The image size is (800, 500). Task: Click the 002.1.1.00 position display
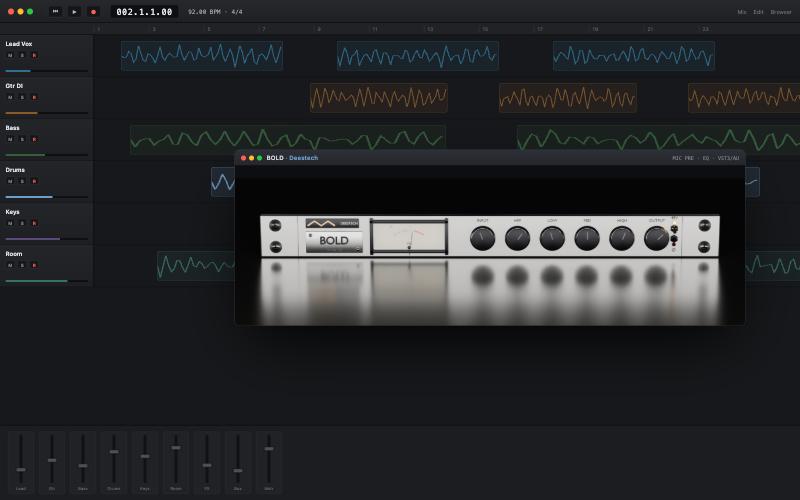[x=144, y=11]
